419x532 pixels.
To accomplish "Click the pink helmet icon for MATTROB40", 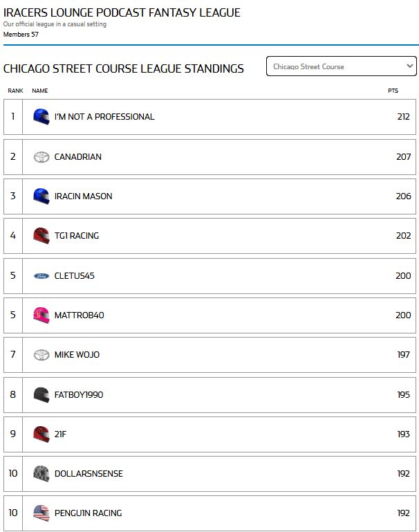I will 41,315.
